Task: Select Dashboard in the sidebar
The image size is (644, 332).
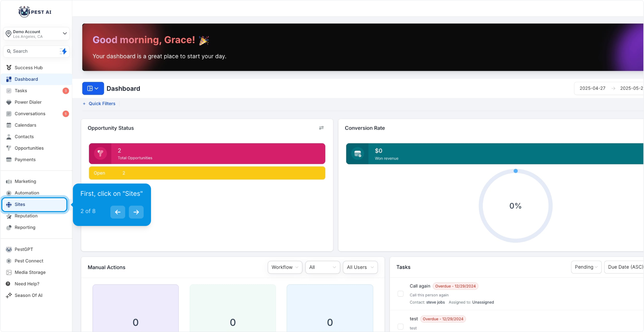Action: click(x=36, y=79)
